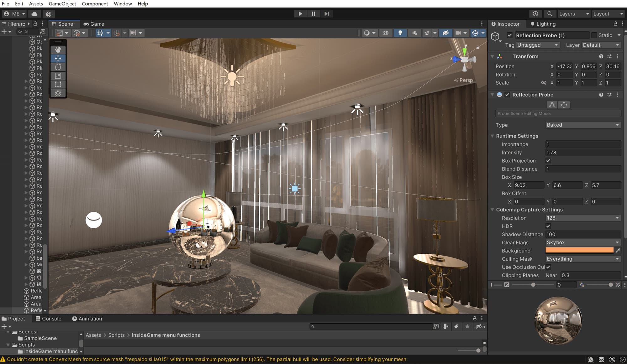Viewport: 627px width, 364px height.
Task: Open the Layout dropdown
Action: (608, 14)
